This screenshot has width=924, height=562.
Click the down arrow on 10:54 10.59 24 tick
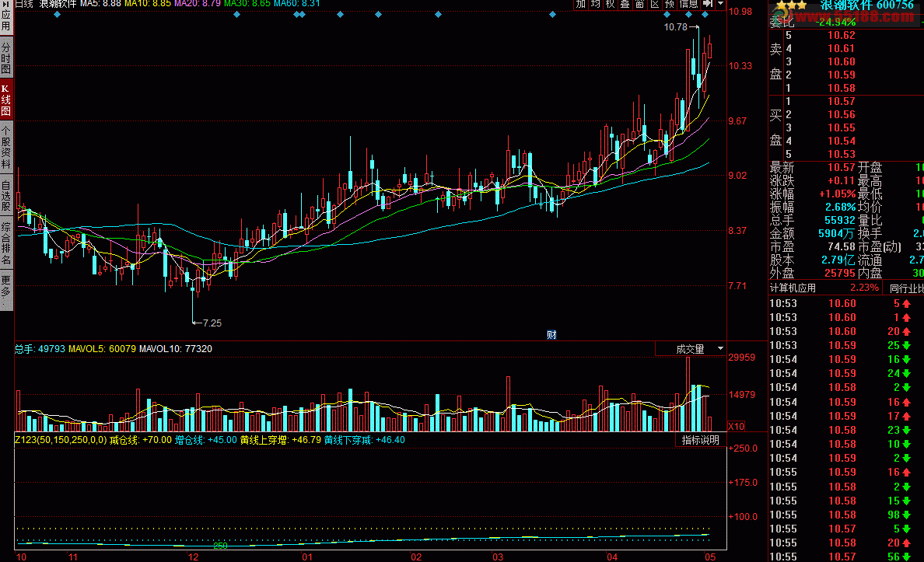(906, 373)
